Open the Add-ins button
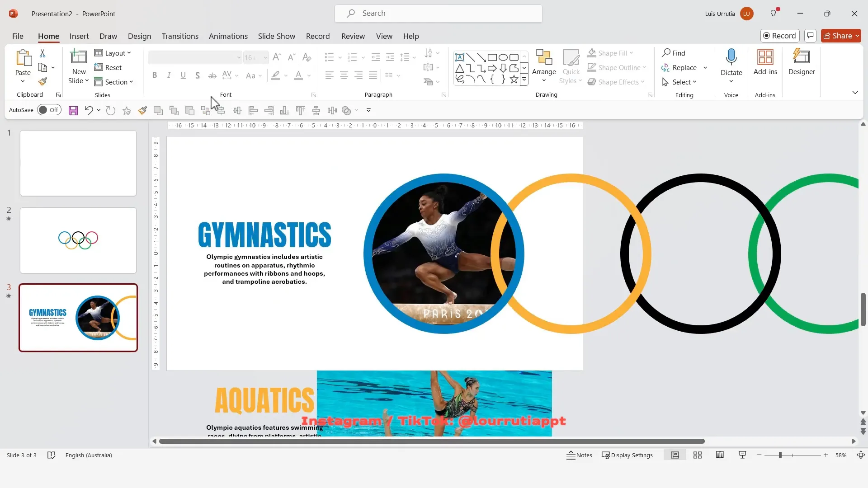The height and width of the screenshot is (488, 868). pyautogui.click(x=765, y=62)
